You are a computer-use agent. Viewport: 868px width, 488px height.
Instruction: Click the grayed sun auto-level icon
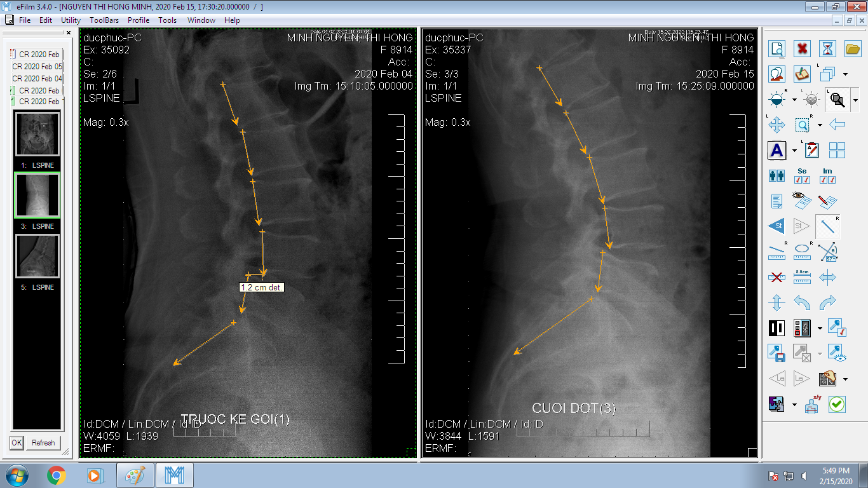coord(811,100)
